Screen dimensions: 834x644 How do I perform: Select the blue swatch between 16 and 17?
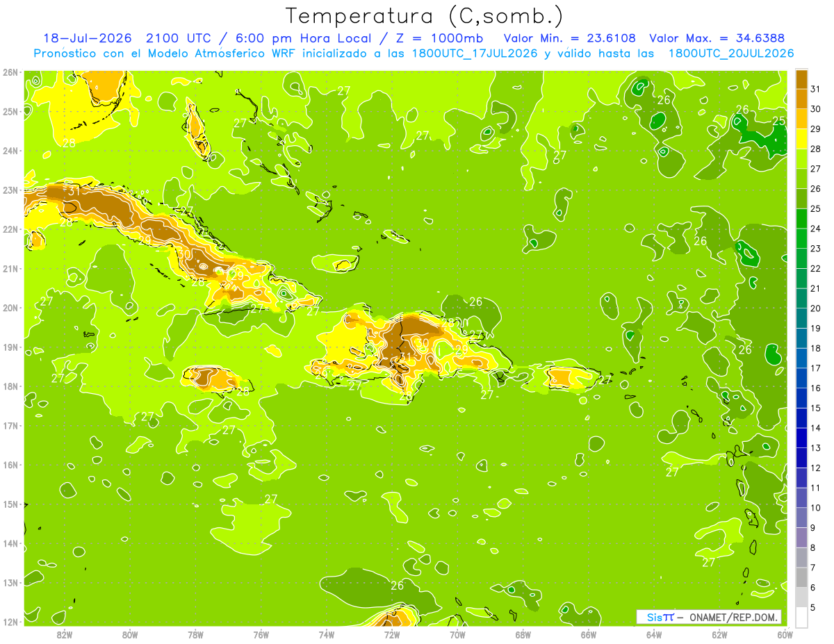801,378
